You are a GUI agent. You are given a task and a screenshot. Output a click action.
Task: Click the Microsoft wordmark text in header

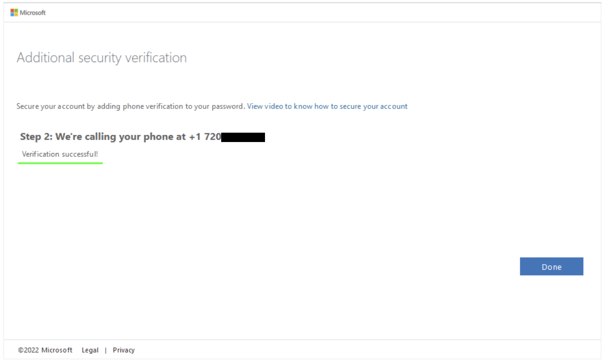pyautogui.click(x=33, y=13)
